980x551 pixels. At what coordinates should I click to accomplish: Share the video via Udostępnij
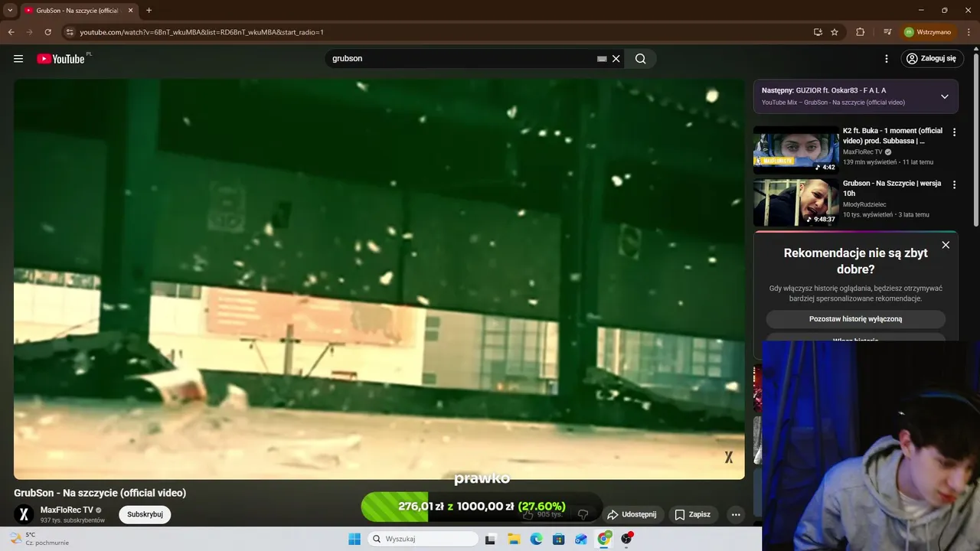pyautogui.click(x=632, y=514)
